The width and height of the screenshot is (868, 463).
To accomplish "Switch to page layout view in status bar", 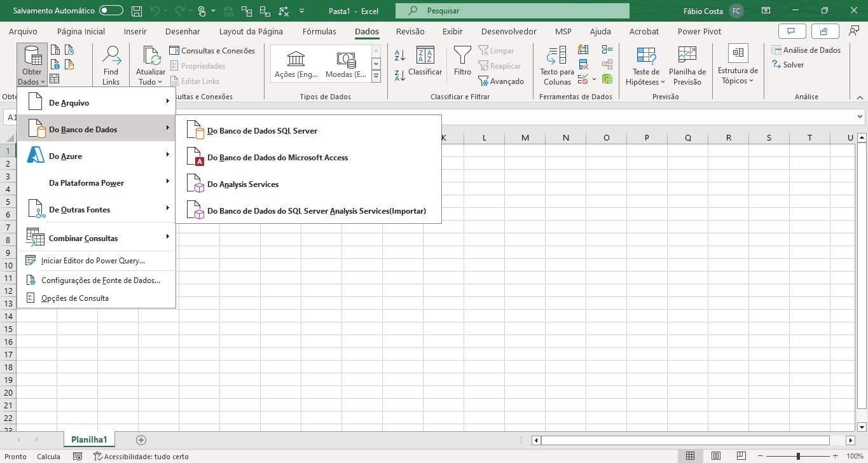I will pyautogui.click(x=716, y=456).
